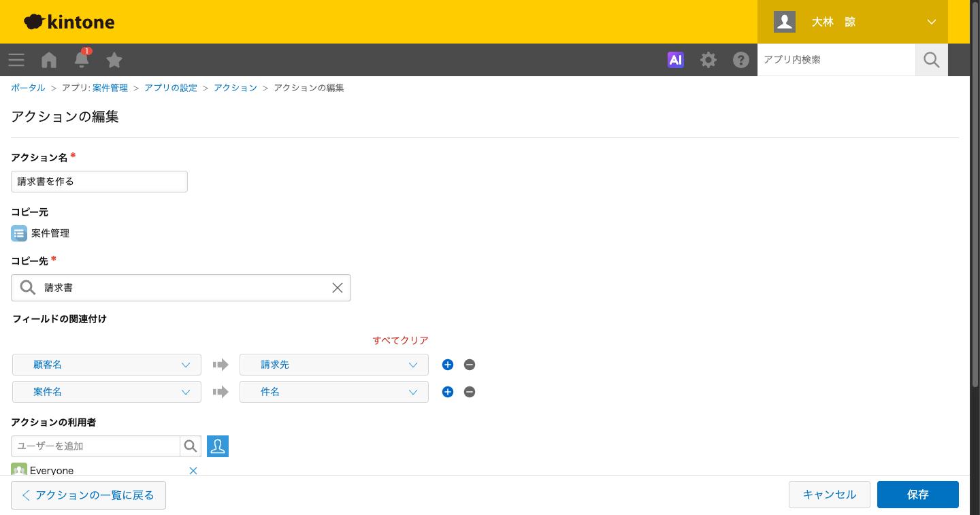Image resolution: width=980 pixels, height=515 pixels.
Task: Go to the portal home icon
Action: [49, 60]
